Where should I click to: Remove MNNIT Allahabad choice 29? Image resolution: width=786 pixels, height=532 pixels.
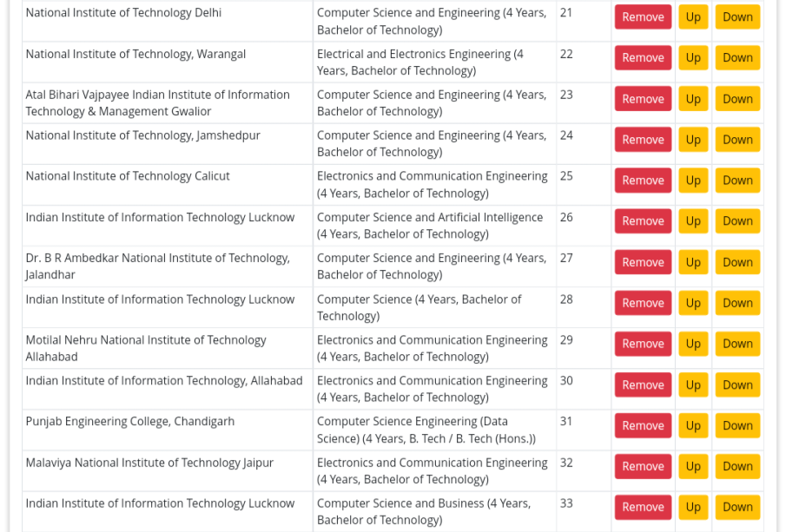[643, 344]
